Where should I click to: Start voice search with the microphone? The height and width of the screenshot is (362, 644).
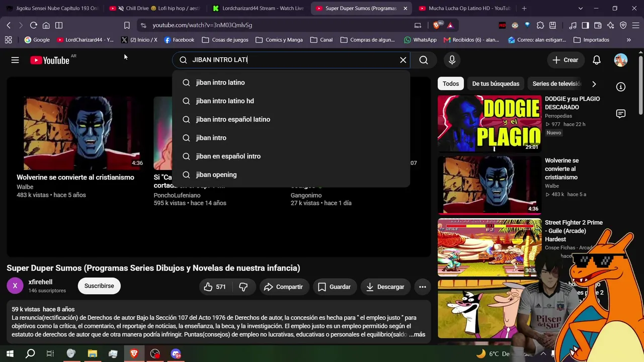452,60
